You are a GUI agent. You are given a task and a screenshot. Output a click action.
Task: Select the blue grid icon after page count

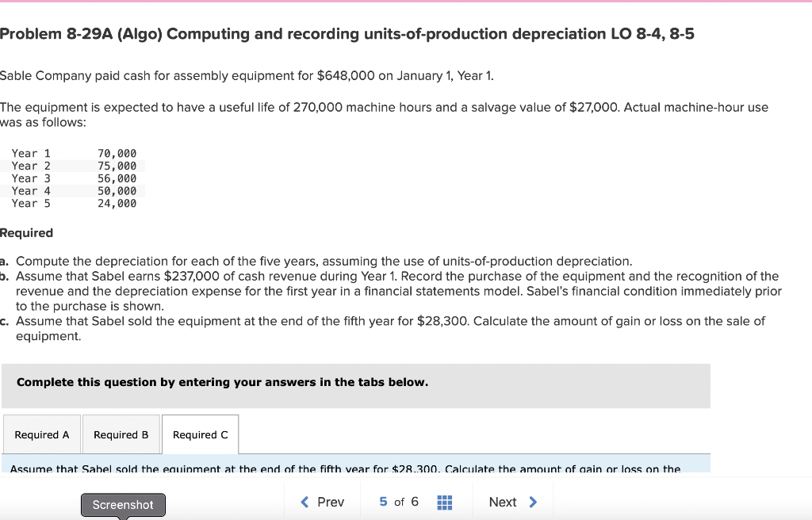pos(444,502)
